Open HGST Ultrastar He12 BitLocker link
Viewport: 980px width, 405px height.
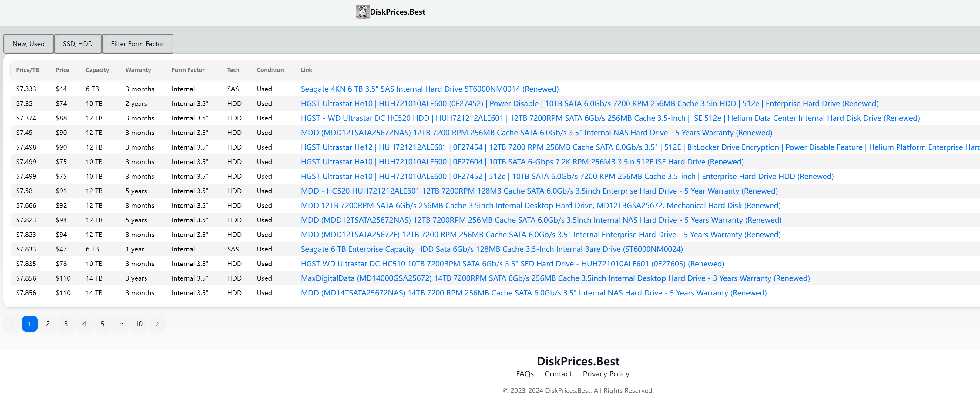point(640,147)
